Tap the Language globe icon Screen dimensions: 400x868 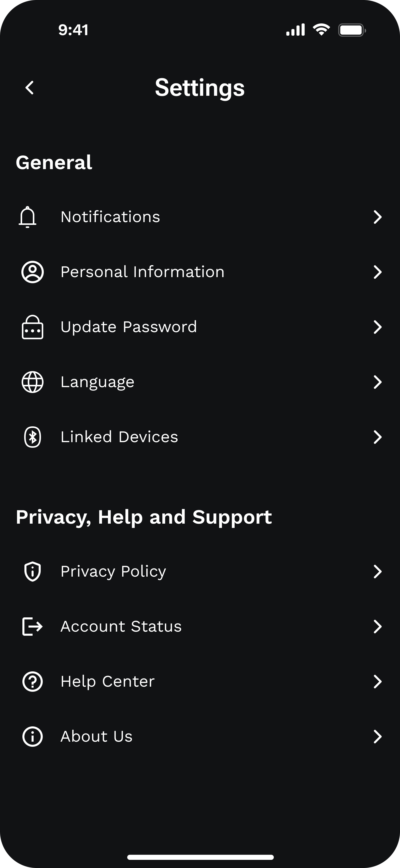pyautogui.click(x=32, y=382)
